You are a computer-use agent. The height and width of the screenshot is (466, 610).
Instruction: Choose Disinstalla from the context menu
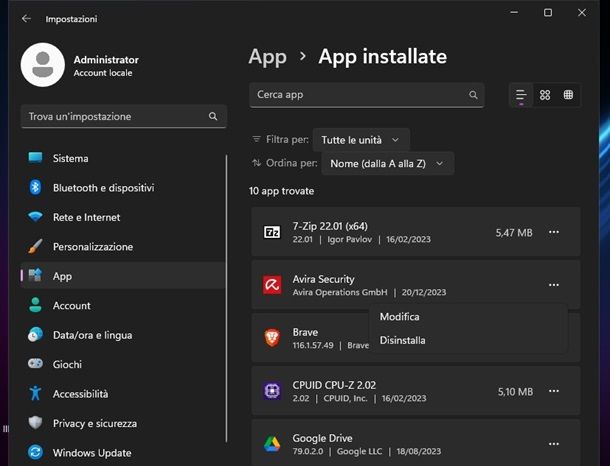[468, 340]
